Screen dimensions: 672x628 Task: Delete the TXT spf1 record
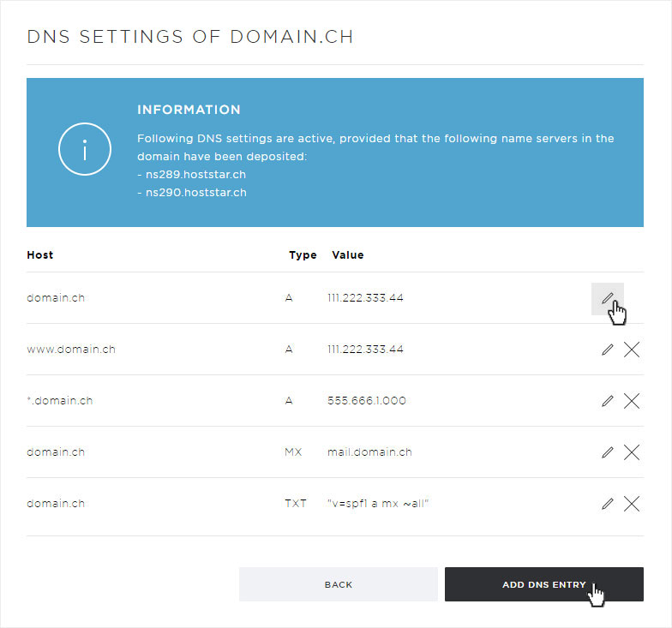[x=632, y=504]
